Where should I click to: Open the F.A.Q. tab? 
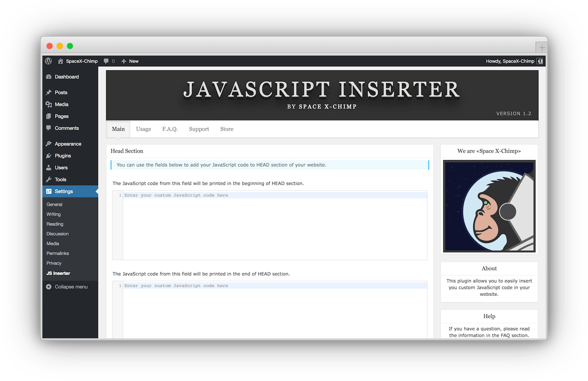(x=170, y=129)
